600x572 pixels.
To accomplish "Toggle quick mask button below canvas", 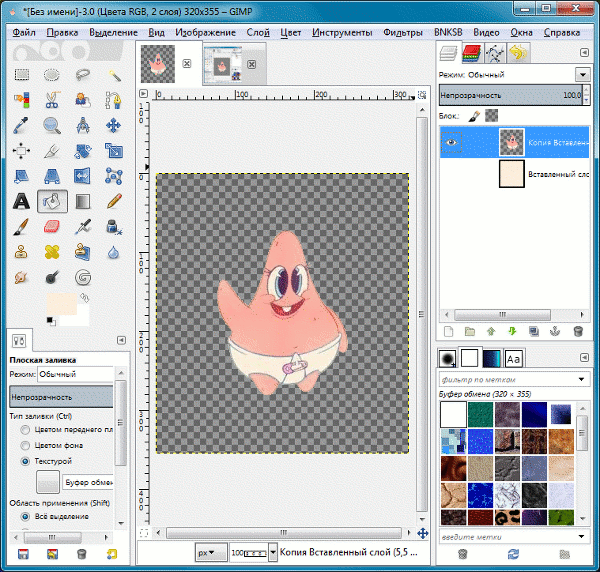I will (x=144, y=533).
